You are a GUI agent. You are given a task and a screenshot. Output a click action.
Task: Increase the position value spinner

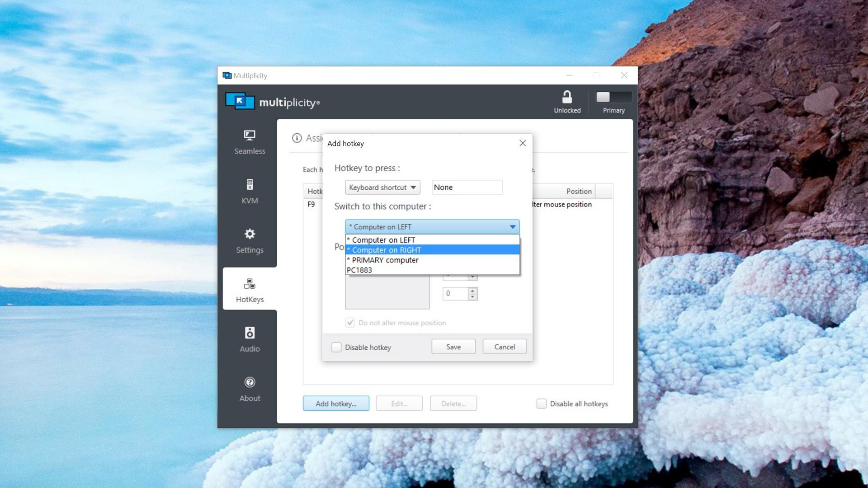472,291
